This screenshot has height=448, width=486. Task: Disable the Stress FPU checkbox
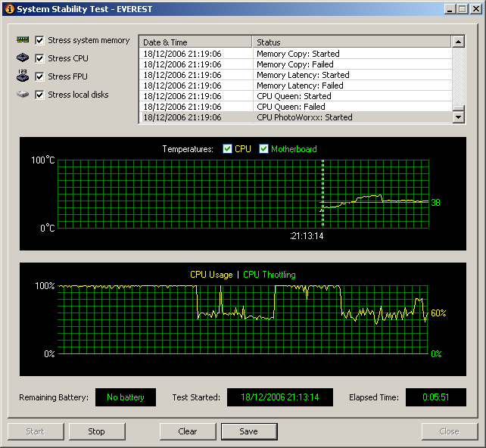coord(39,76)
